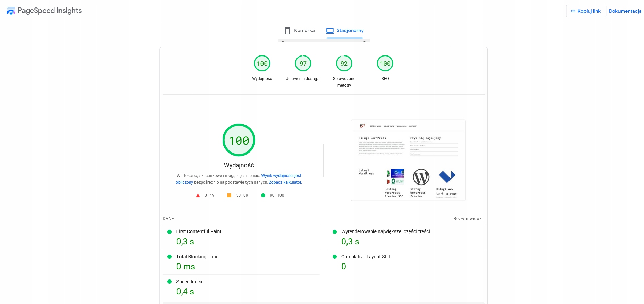Screen dimensions: 644x304
Task: Open the page screenshot thumbnail
Action: pos(408,160)
